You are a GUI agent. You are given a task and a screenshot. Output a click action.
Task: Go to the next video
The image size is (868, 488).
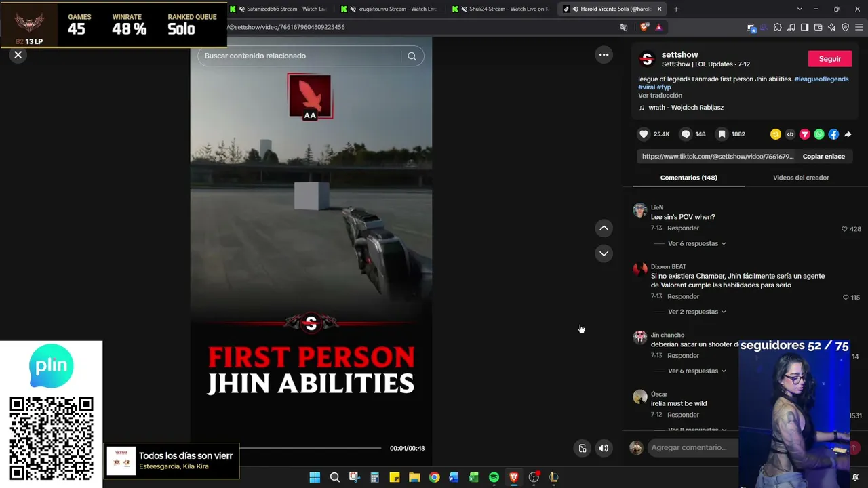click(604, 253)
